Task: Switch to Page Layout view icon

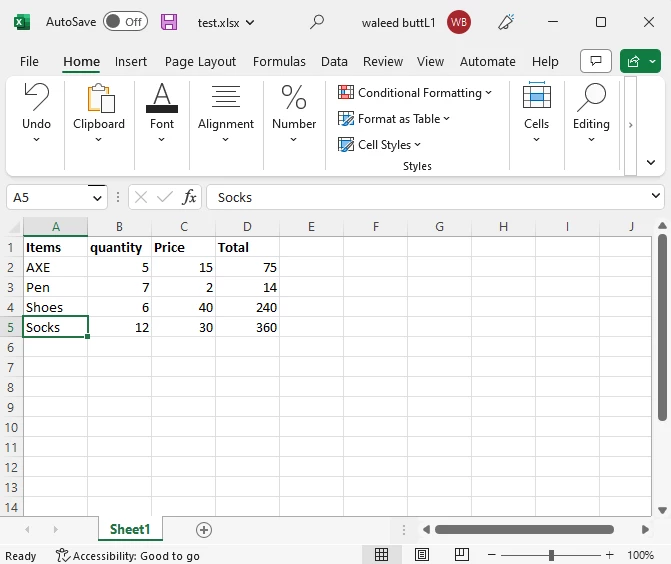Action: tap(422, 555)
